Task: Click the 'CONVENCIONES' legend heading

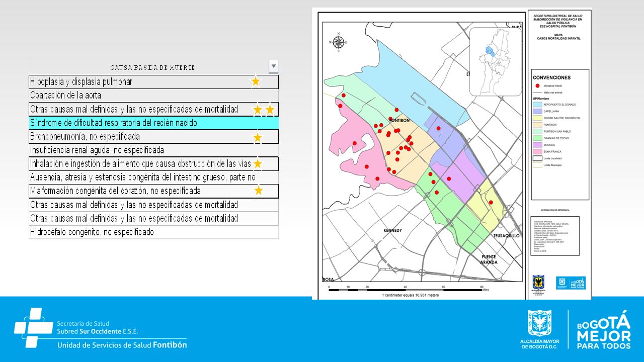Action: tap(552, 78)
